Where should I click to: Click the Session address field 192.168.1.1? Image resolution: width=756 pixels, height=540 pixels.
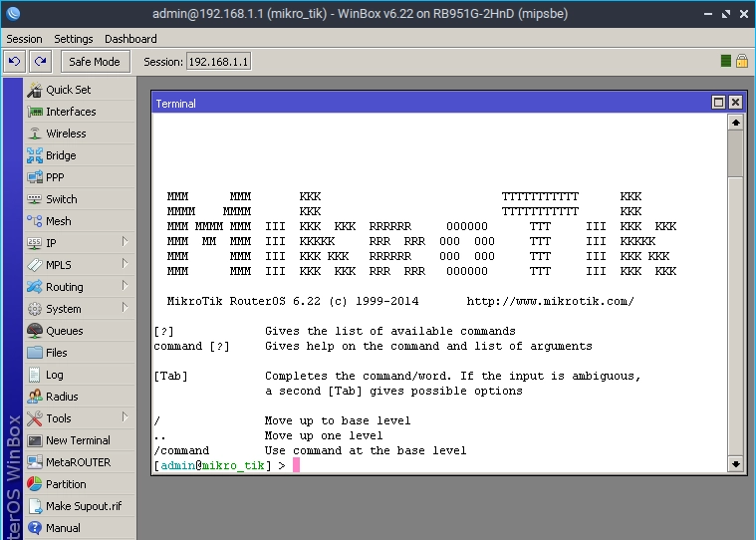pyautogui.click(x=218, y=62)
